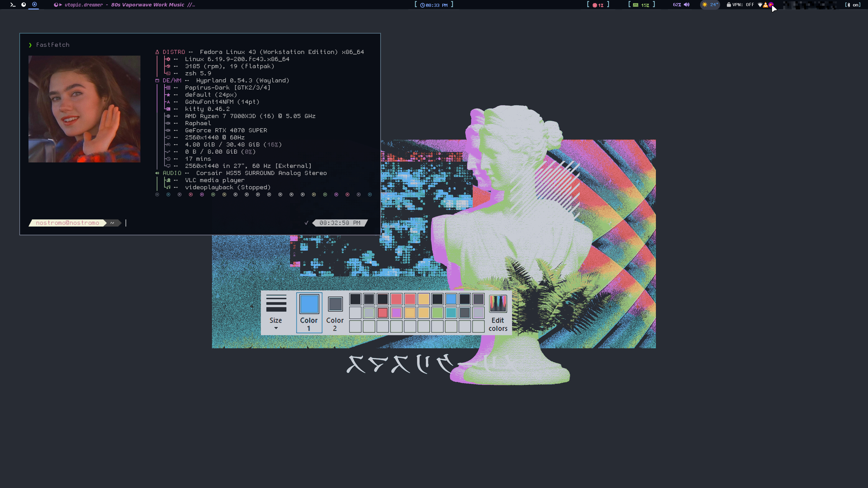Open the second workspace with white circle icon
Screen dimensions: 868x488
coord(23,5)
